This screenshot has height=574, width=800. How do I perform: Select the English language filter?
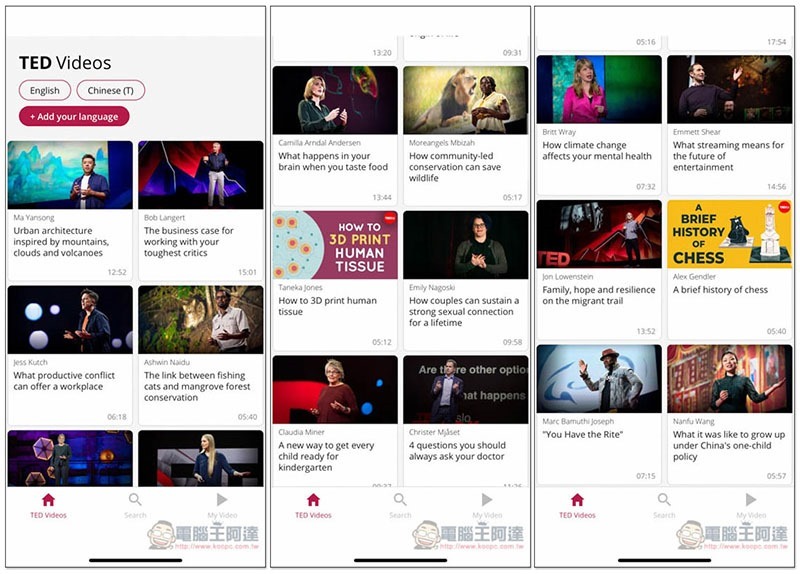[44, 91]
